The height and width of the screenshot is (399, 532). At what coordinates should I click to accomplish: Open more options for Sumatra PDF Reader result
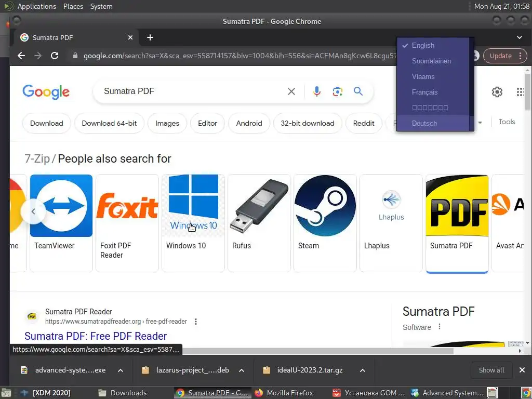click(x=196, y=321)
